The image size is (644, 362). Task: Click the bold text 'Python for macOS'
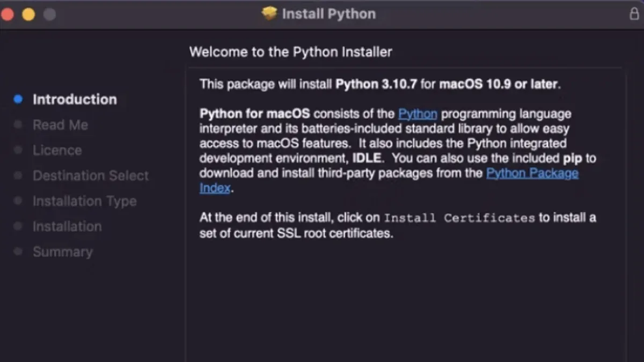[x=255, y=114]
